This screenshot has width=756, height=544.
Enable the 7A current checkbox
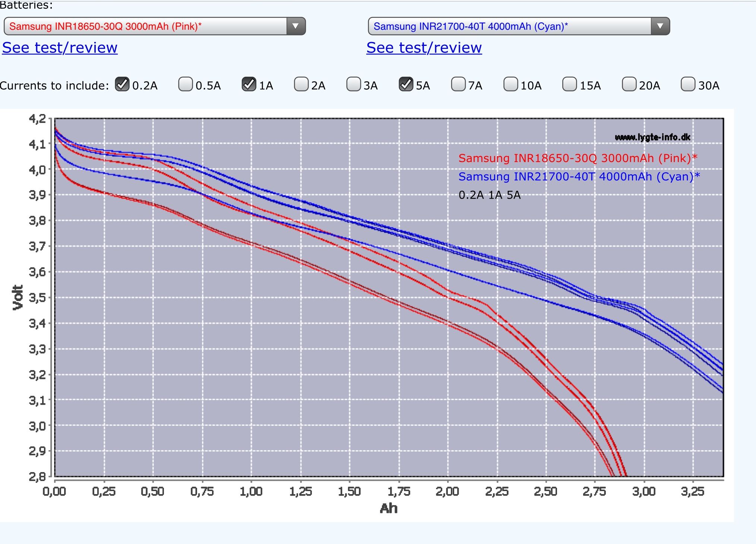click(458, 84)
